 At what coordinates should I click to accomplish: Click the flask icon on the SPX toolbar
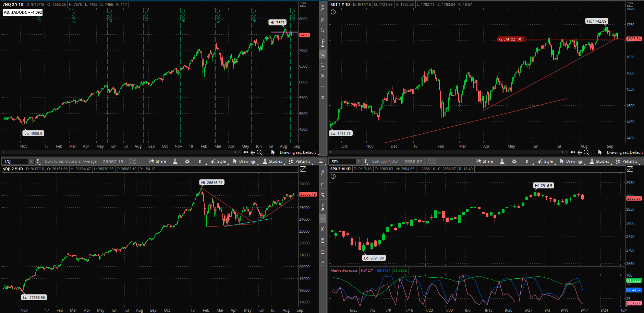coord(502,161)
